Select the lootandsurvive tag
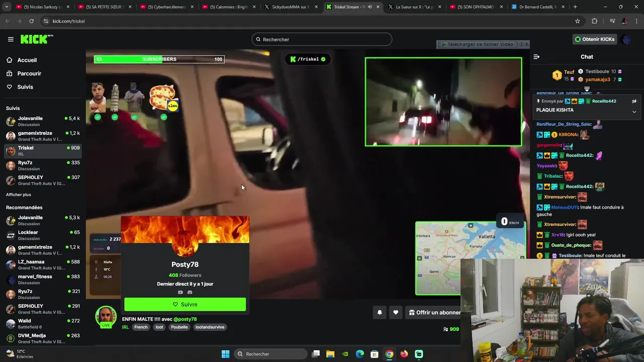The width and height of the screenshot is (644, 362). (210, 327)
